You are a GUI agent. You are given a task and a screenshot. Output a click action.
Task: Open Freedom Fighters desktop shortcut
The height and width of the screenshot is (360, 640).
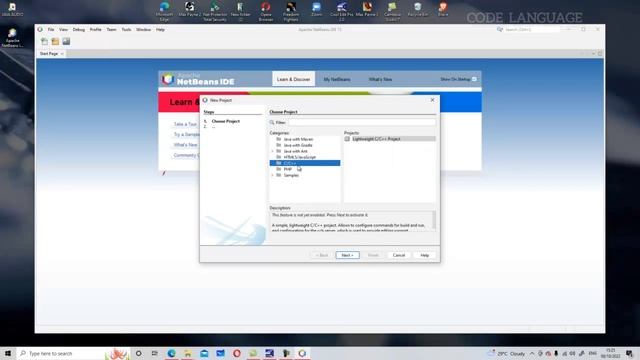[291, 11]
